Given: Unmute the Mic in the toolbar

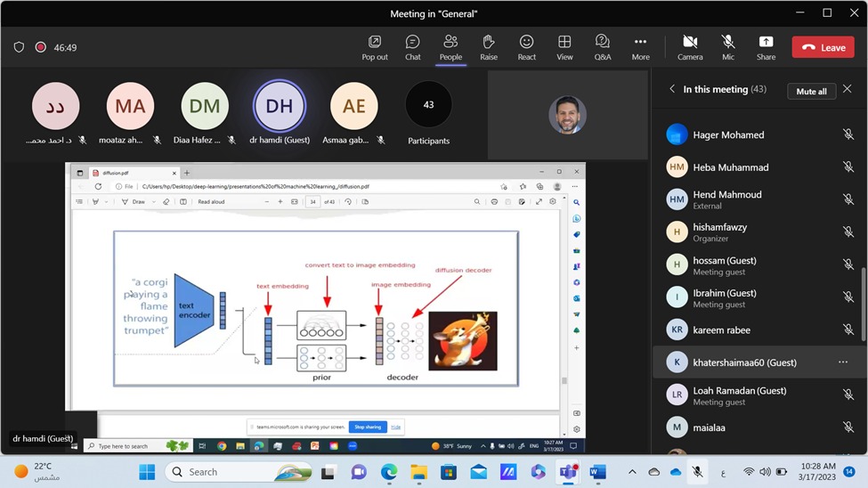Looking at the screenshot, I should click(x=728, y=47).
